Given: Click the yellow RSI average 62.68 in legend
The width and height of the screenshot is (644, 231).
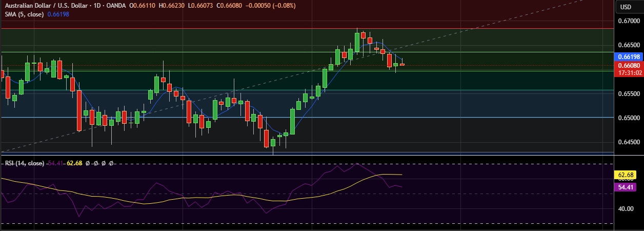Looking at the screenshot, I should coord(74,163).
